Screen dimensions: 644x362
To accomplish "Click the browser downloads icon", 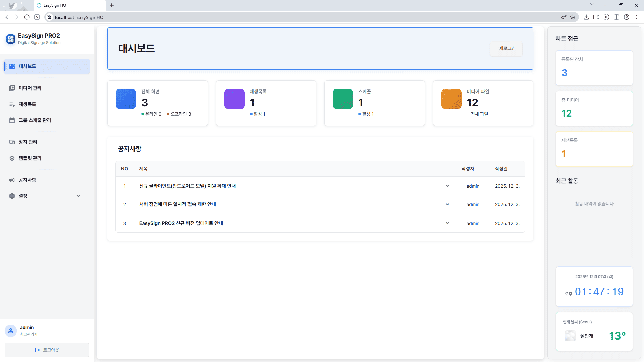I will [586, 17].
